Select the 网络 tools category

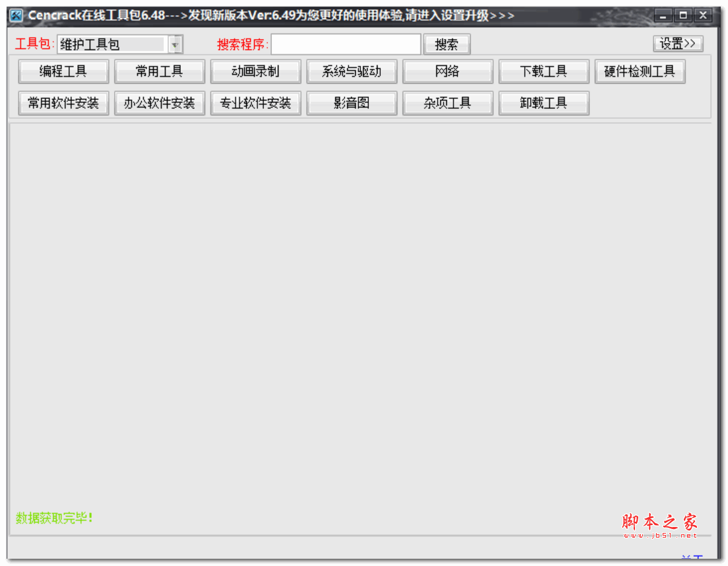[447, 71]
